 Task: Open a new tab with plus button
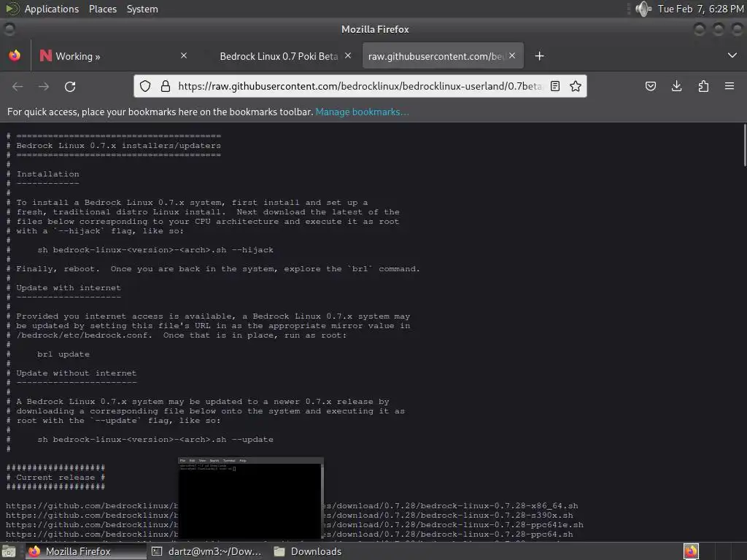click(539, 56)
